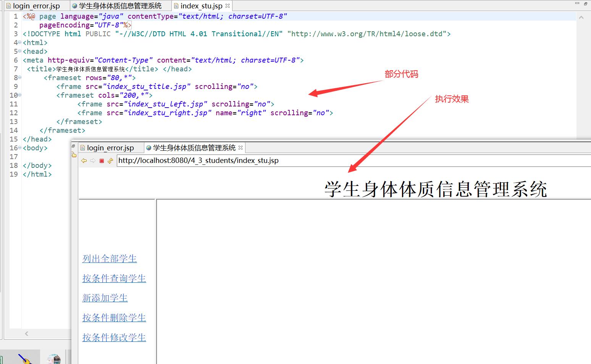
Task: Click the restore icon left of lower tabs
Action: 73,146
